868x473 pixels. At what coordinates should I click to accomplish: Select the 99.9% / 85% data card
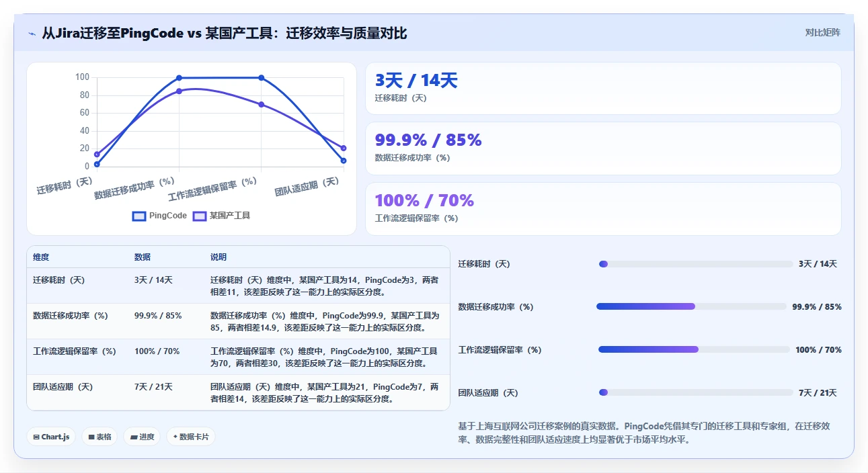tap(603, 148)
